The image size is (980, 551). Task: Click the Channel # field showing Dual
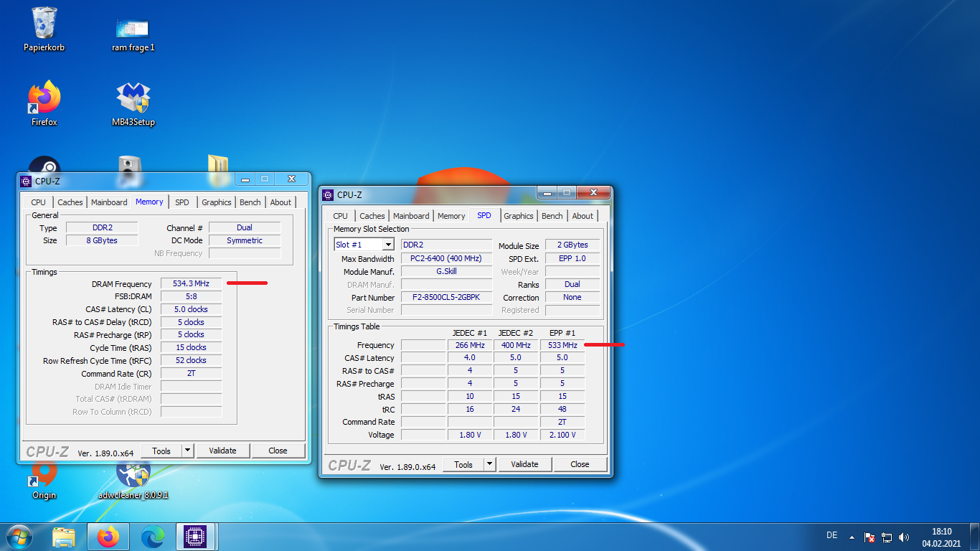(245, 227)
